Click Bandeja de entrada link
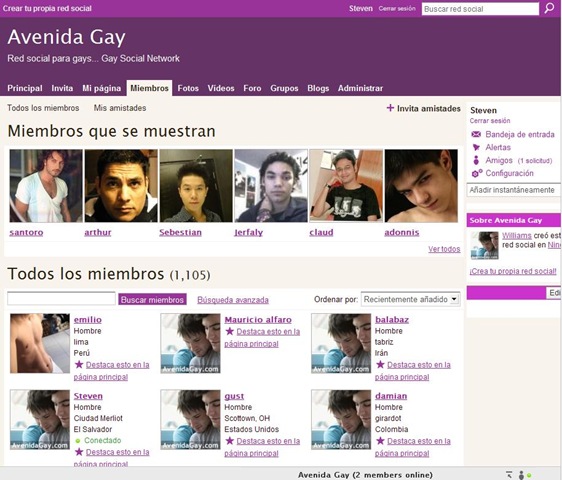The image size is (562, 480). click(x=520, y=134)
